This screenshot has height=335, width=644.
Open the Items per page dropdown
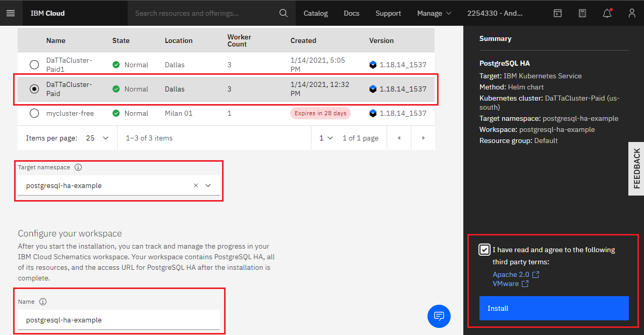(x=97, y=138)
